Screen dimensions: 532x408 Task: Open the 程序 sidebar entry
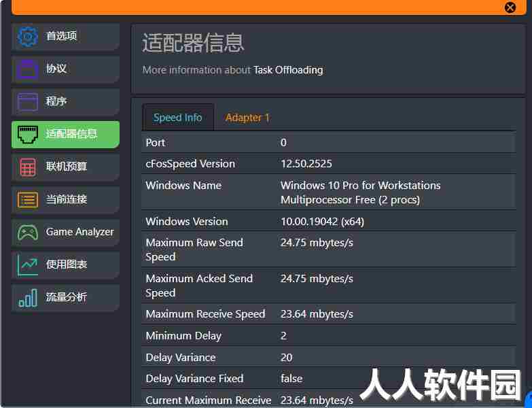(x=65, y=101)
